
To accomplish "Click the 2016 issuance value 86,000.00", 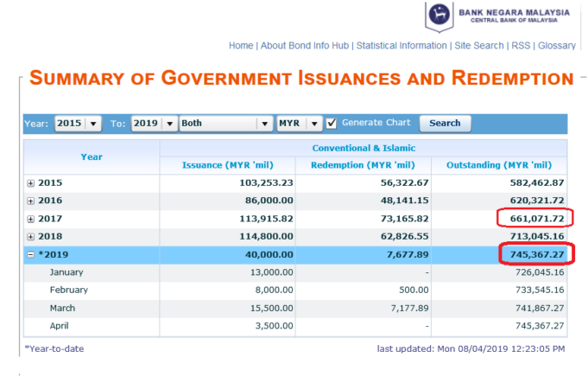I will pyautogui.click(x=269, y=201).
